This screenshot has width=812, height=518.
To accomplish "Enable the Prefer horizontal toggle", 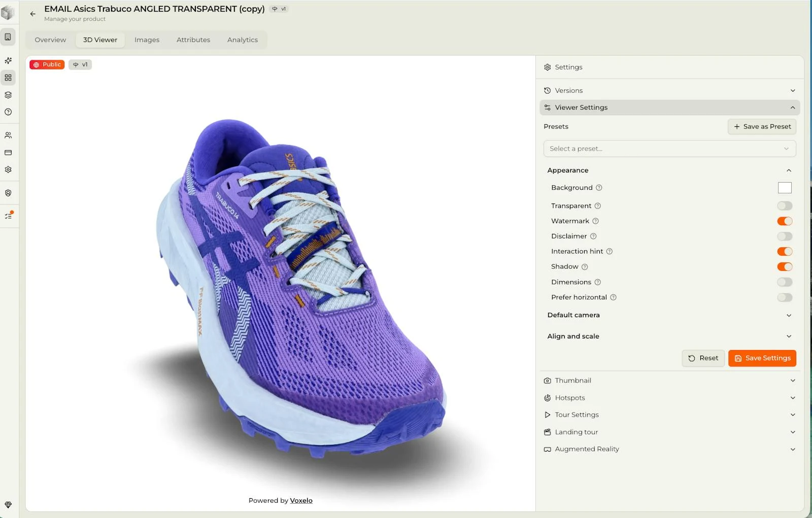I will [785, 297].
